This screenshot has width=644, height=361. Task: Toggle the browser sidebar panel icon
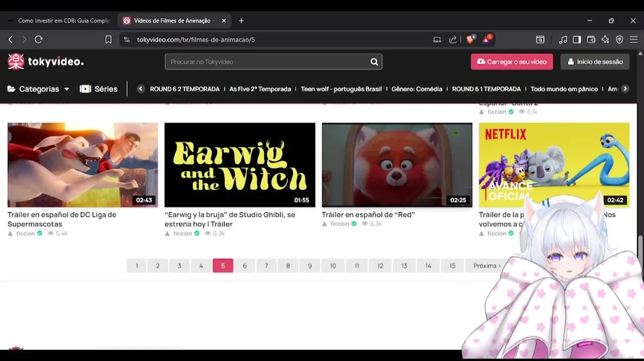(x=577, y=40)
